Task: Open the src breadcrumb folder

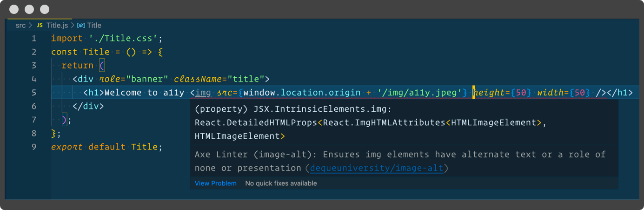Action: tap(20, 25)
